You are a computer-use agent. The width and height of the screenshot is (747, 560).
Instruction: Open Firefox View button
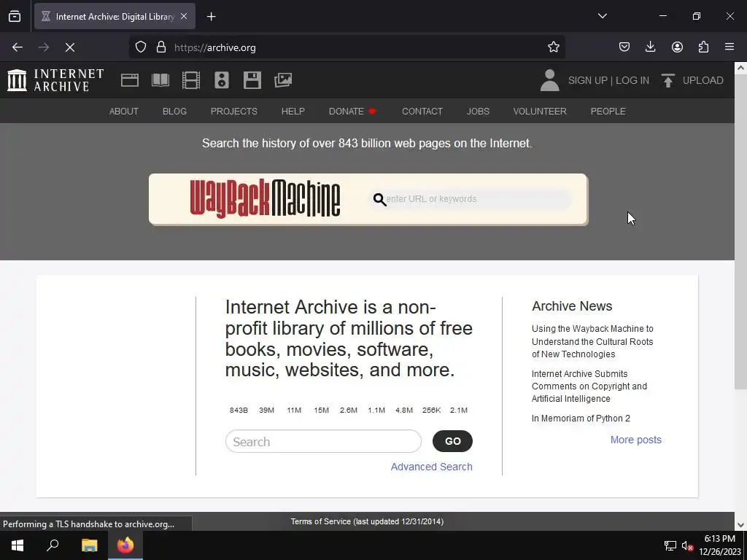[15, 17]
